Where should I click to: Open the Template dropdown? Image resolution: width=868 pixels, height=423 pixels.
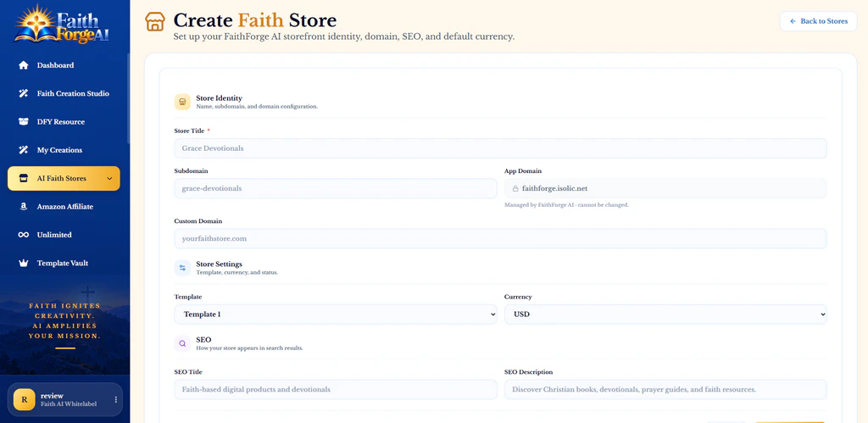(336, 314)
